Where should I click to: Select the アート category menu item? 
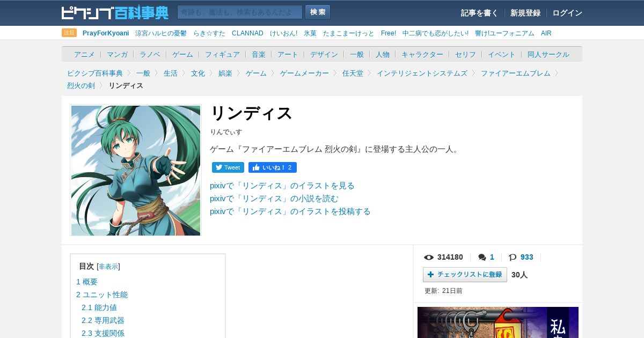(x=288, y=54)
